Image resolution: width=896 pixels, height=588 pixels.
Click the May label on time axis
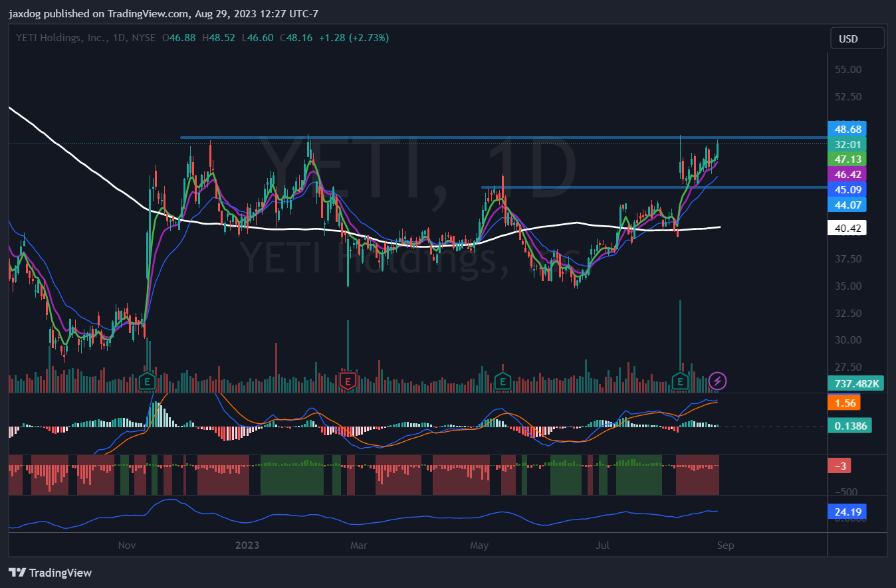[x=479, y=545]
